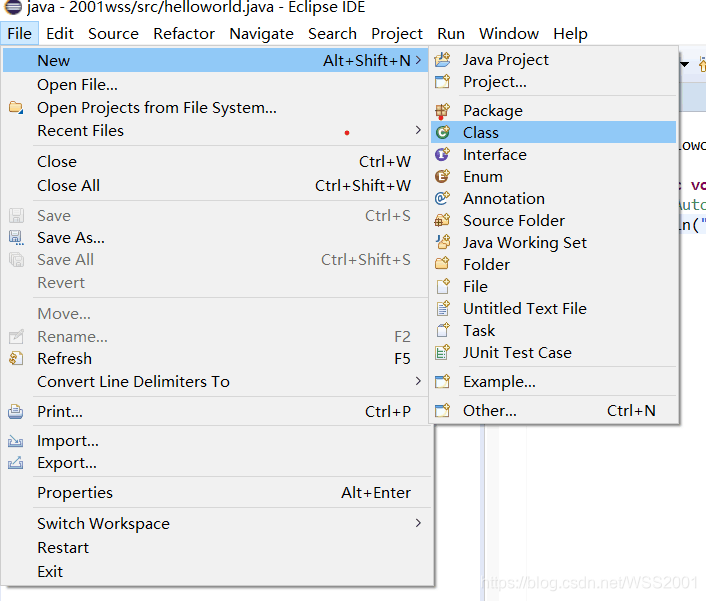The image size is (706, 601).
Task: Open the Window menu
Action: 509,34
